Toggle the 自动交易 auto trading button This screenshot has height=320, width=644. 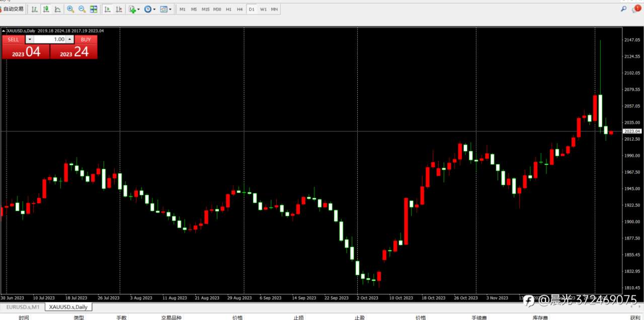point(12,9)
